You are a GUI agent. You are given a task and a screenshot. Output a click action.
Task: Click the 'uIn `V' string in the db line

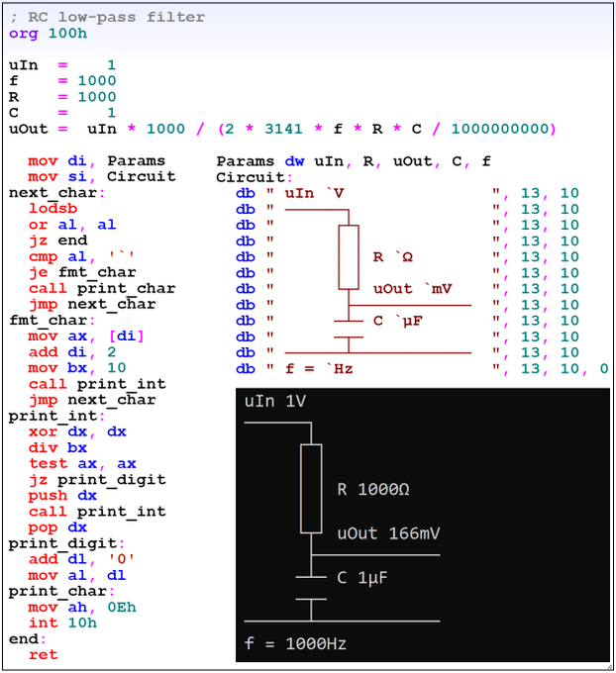tap(315, 194)
